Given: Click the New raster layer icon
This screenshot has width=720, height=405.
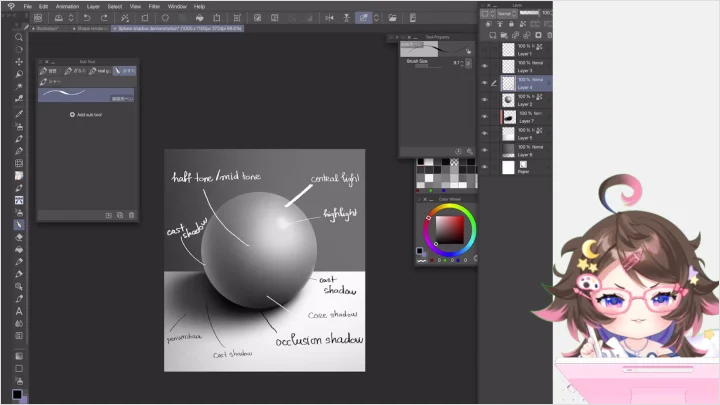Looking at the screenshot, I should [x=493, y=35].
